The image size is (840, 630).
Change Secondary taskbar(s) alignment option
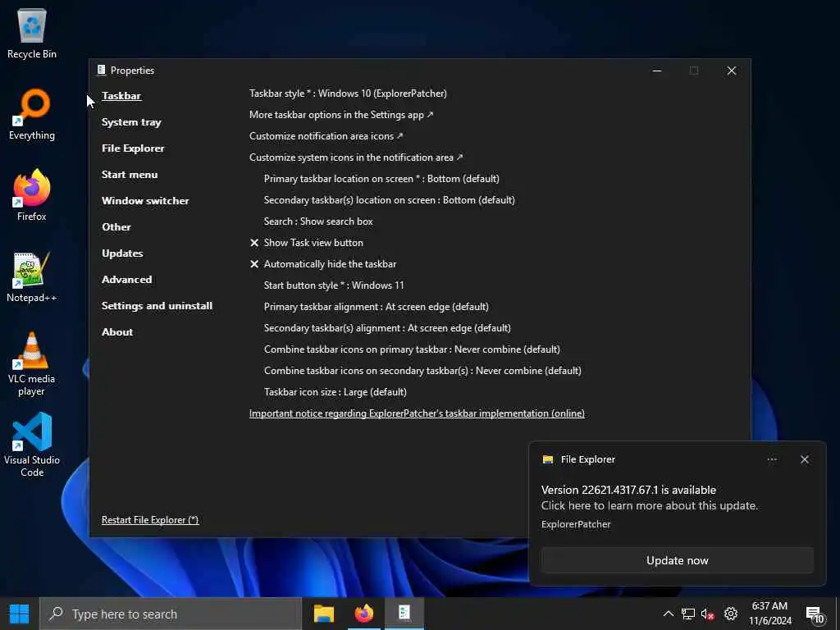387,328
